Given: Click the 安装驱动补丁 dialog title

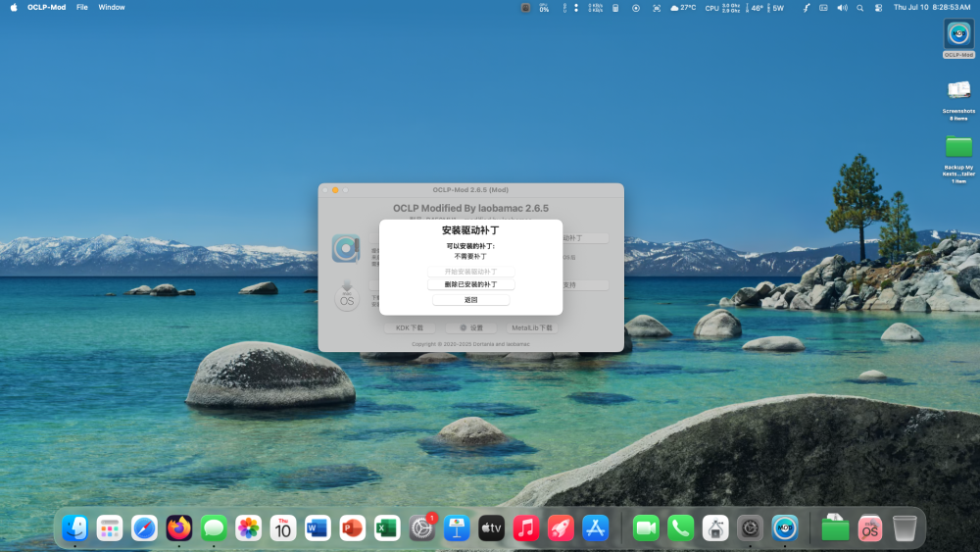Looking at the screenshot, I should (470, 230).
